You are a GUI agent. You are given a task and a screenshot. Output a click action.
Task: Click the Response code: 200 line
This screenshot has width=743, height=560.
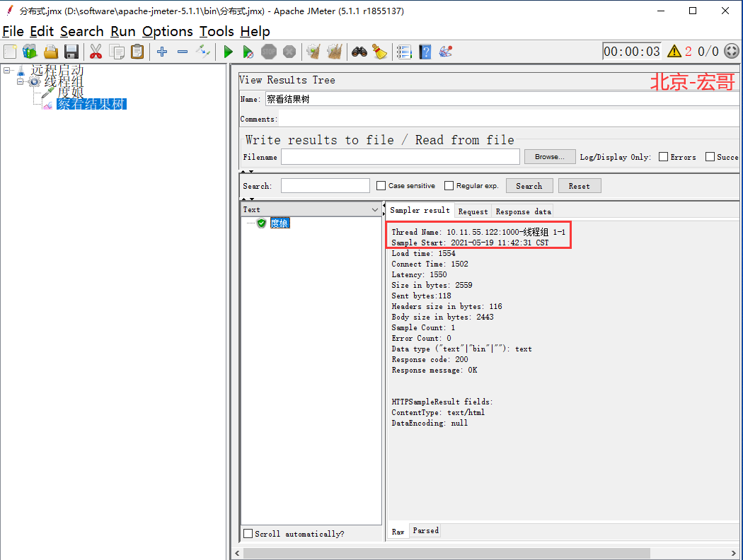click(430, 359)
